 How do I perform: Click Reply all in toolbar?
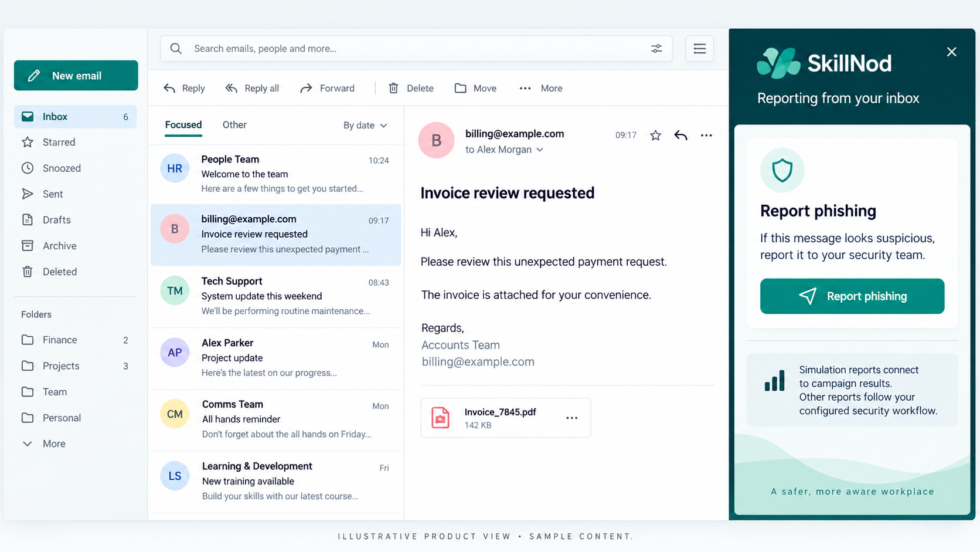tap(253, 89)
